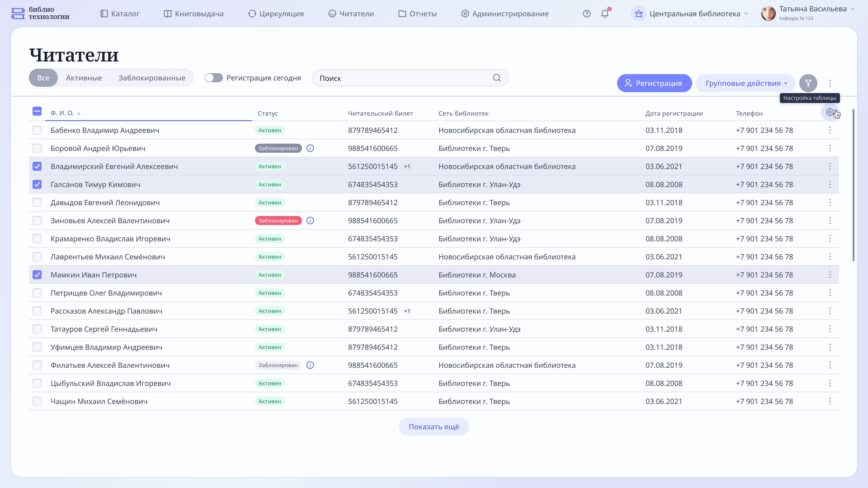868x488 pixels.
Task: Open the help question mark icon
Action: tap(587, 14)
